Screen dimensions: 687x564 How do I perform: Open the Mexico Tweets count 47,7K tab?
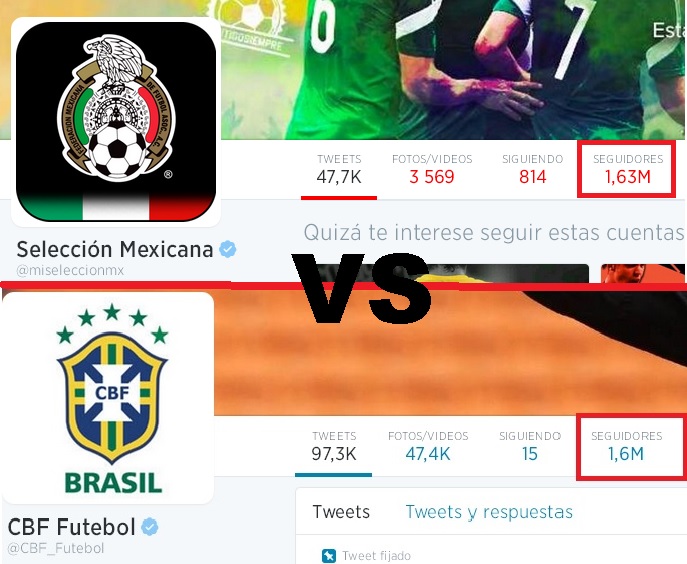[339, 169]
